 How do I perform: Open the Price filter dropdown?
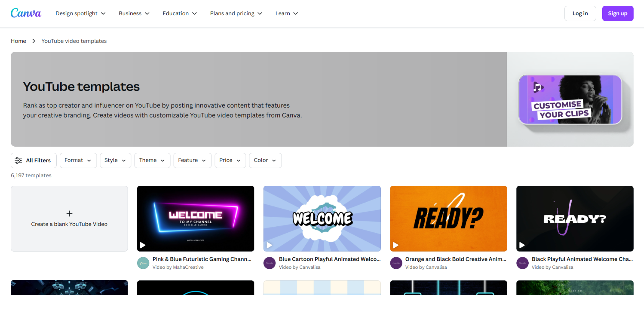coord(230,160)
